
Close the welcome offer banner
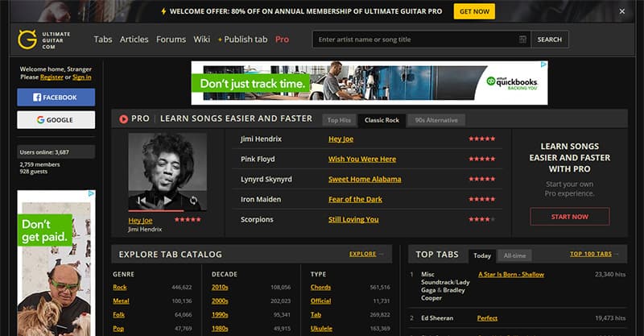pyautogui.click(x=621, y=11)
